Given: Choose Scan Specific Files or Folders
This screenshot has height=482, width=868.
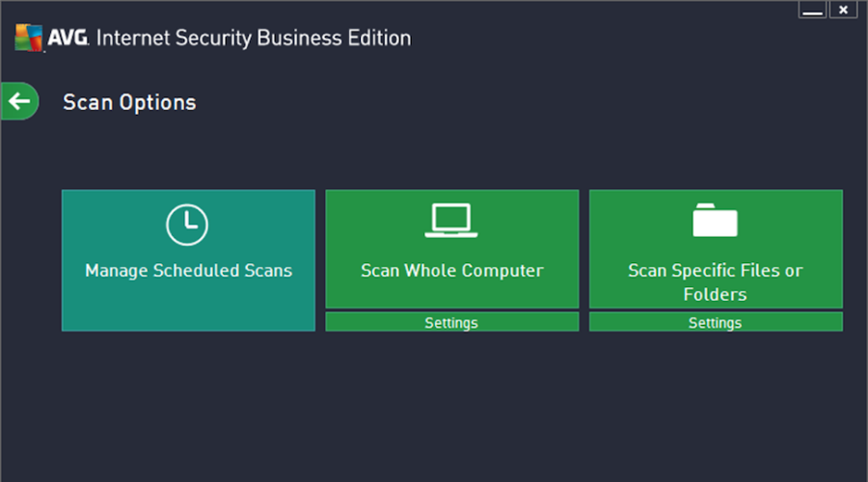Looking at the screenshot, I should pos(716,282).
